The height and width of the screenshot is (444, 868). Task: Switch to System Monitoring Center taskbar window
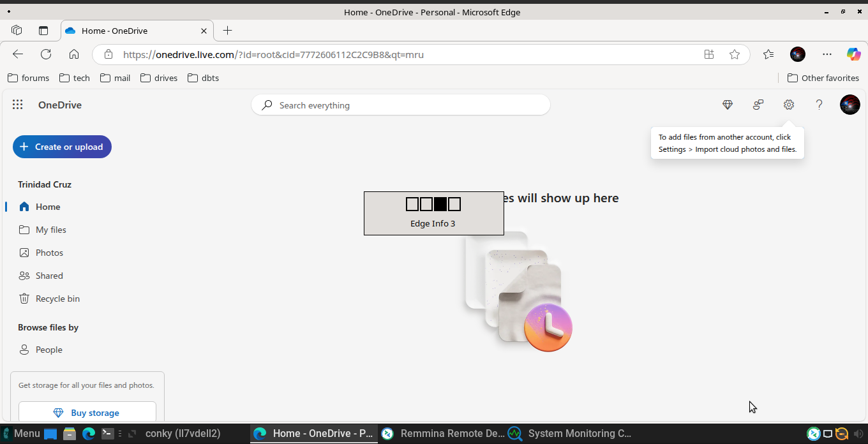coord(570,434)
